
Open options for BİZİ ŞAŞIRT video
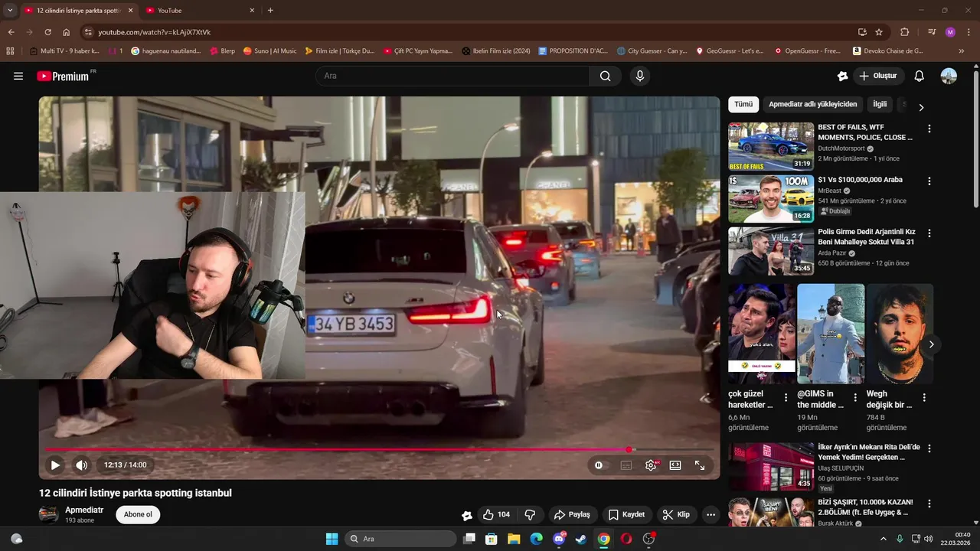point(929,504)
